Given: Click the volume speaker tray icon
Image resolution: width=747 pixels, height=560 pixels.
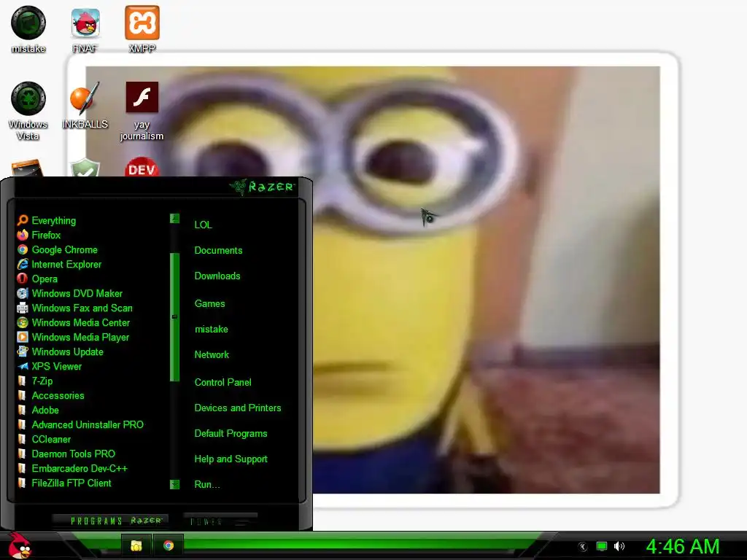Looking at the screenshot, I should (619, 546).
